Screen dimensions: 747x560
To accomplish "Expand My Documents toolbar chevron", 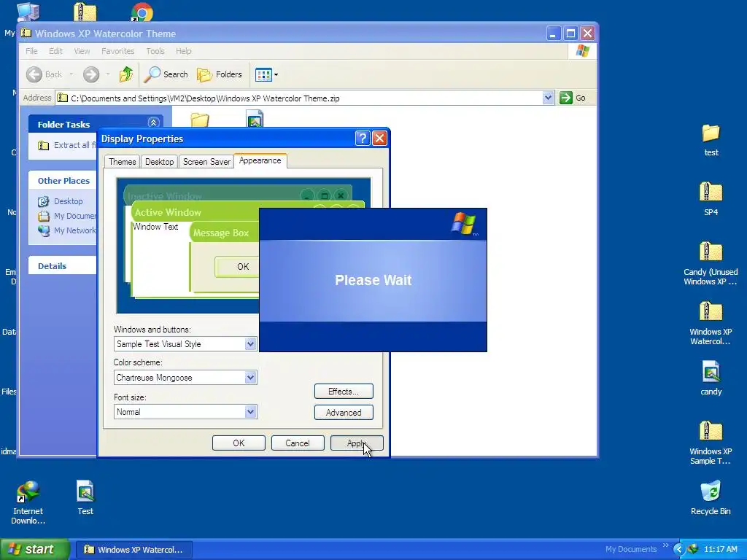I will 665,545.
